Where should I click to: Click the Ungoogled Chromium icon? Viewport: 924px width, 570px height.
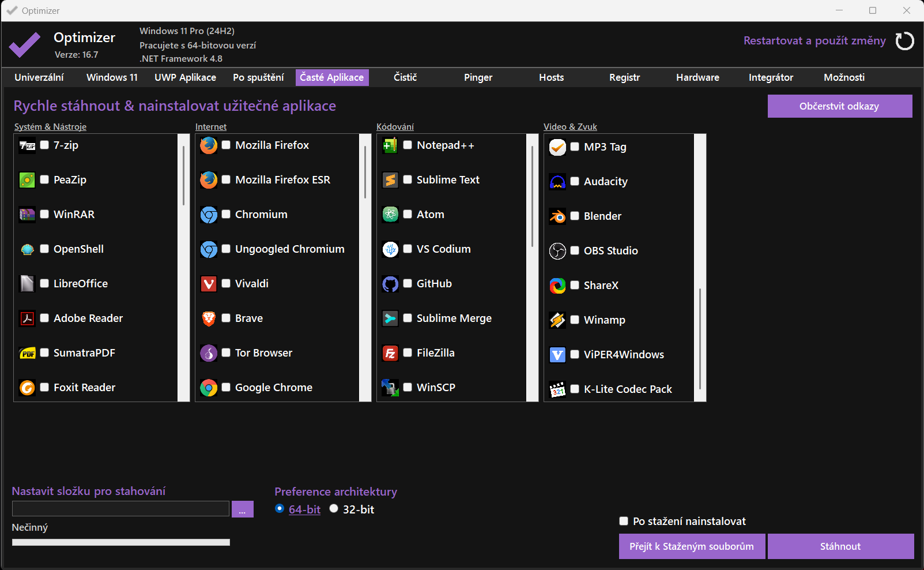coord(209,249)
